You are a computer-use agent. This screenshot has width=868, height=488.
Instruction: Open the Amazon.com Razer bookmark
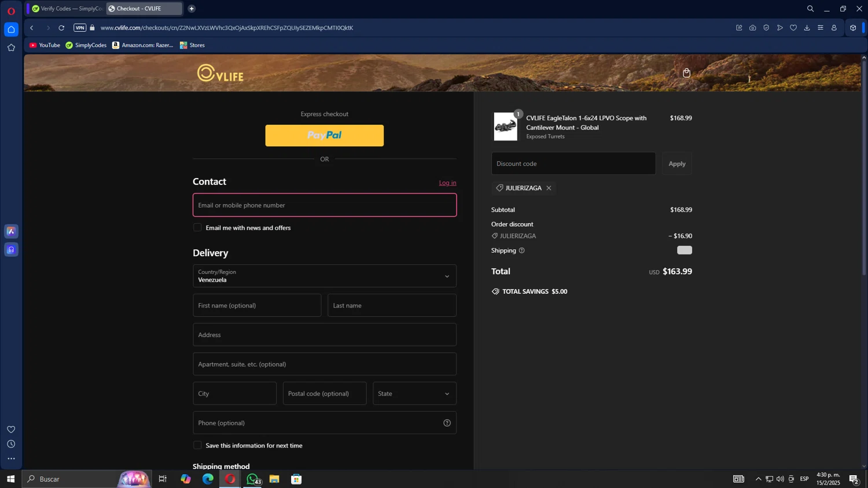142,45
